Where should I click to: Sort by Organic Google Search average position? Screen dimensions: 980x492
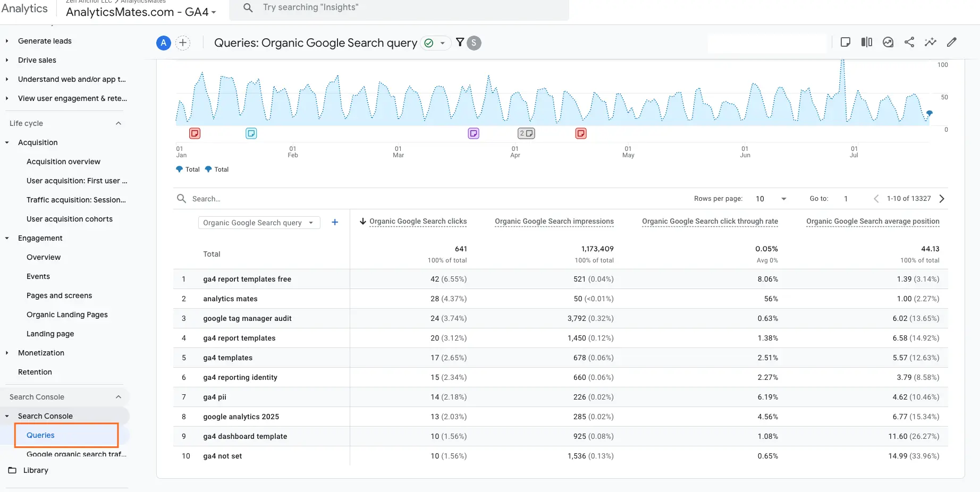tap(873, 221)
